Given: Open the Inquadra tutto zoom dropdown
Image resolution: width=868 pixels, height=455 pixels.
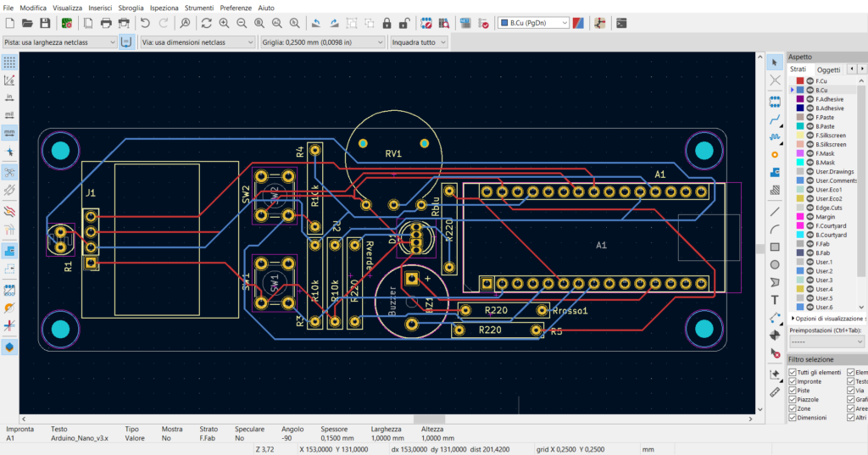Looking at the screenshot, I should 419,42.
